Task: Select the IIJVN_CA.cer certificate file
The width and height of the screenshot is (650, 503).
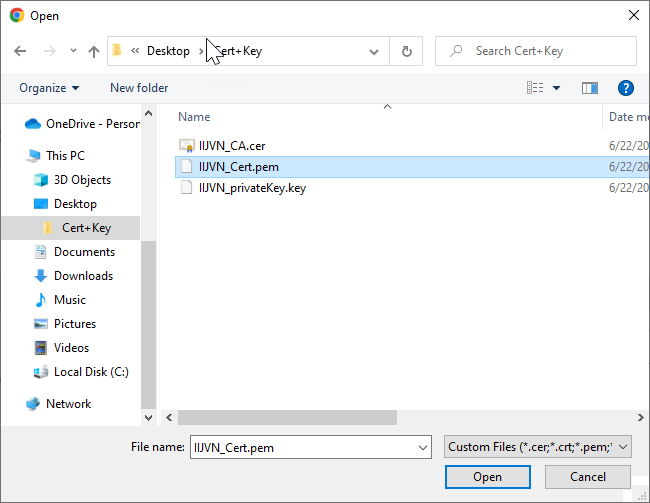Action: 230,146
